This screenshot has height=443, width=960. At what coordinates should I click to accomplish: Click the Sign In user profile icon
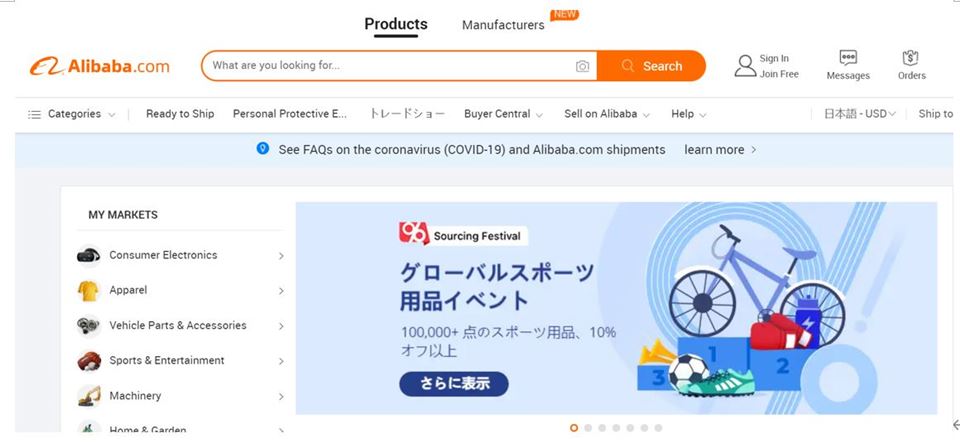[745, 66]
